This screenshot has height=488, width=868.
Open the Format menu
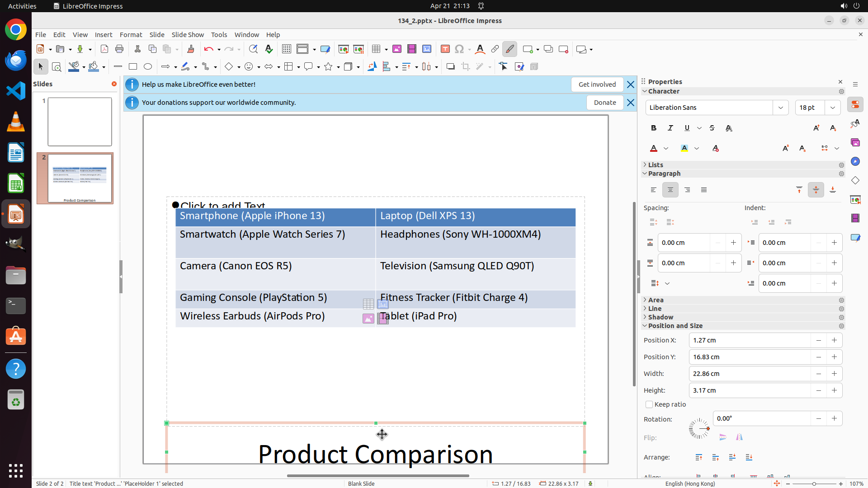[131, 35]
